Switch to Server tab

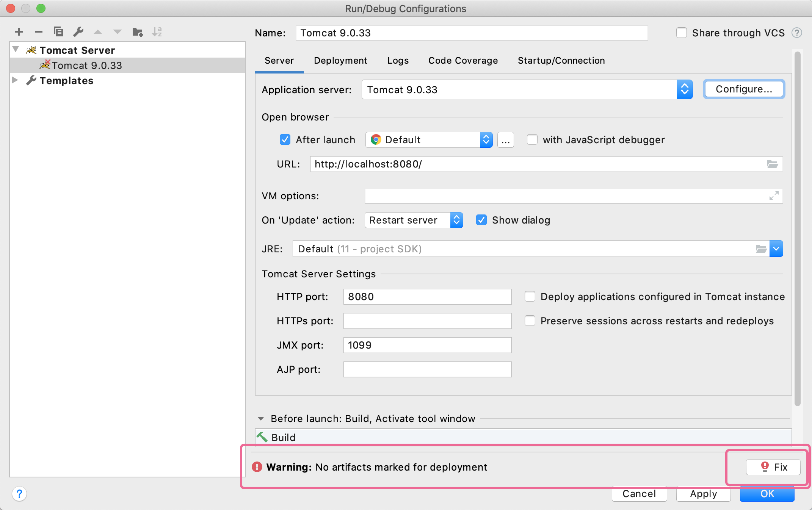279,61
